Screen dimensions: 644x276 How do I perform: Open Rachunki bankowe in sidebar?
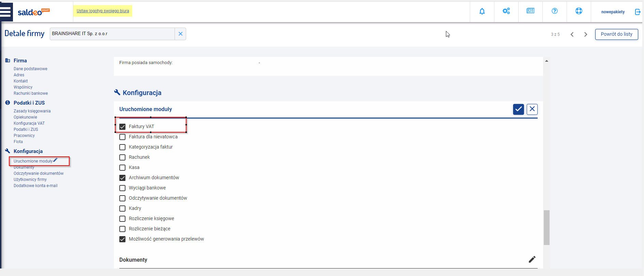pos(31,93)
